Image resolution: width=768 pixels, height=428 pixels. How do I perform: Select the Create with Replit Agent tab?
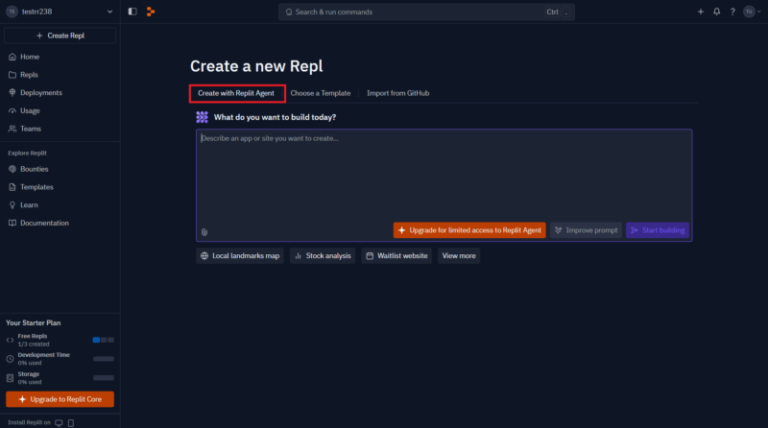(236, 93)
